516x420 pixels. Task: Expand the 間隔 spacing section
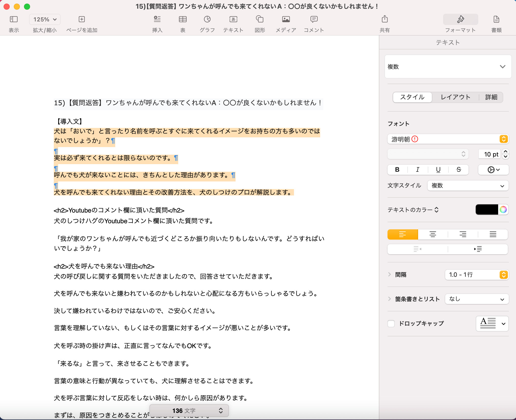389,274
